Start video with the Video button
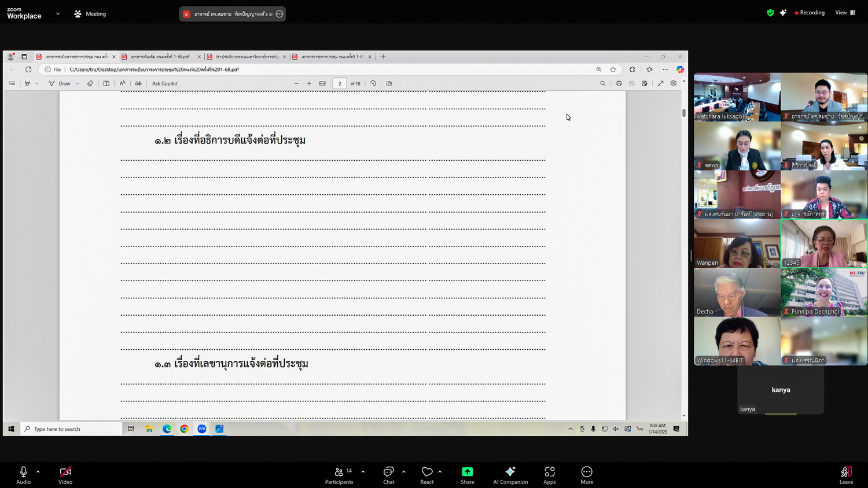 pyautogui.click(x=65, y=475)
